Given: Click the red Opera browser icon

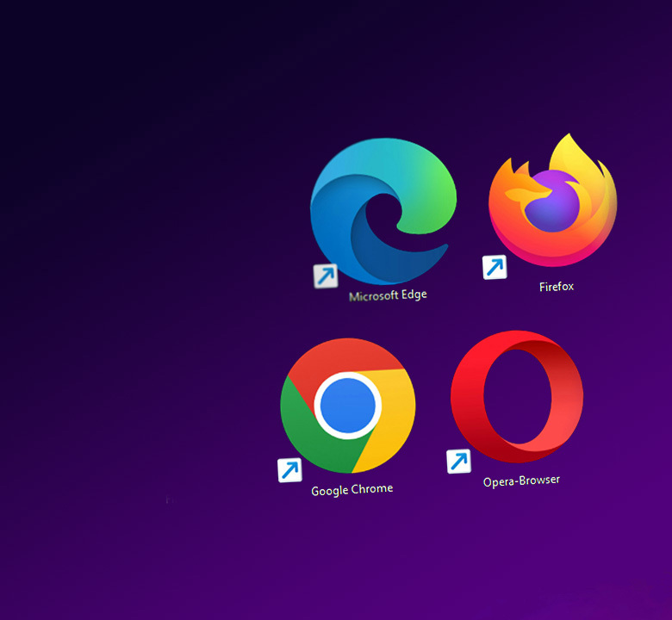Looking at the screenshot, I should 516,397.
